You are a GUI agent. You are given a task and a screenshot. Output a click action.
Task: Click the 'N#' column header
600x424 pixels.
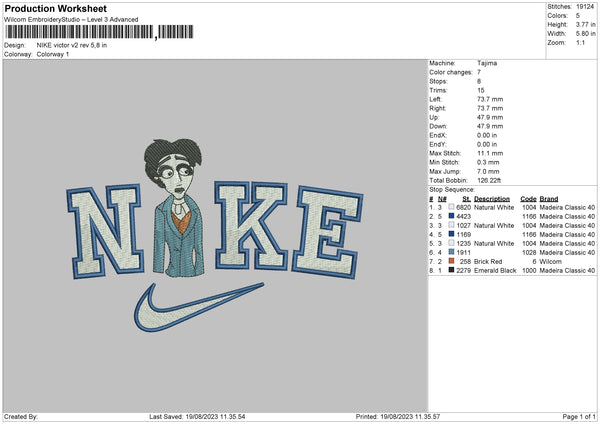click(x=442, y=199)
